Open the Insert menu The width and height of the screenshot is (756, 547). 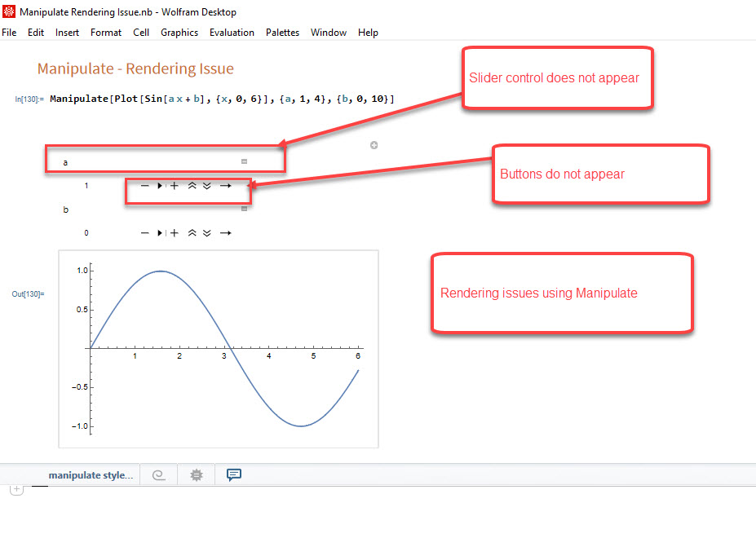(67, 33)
